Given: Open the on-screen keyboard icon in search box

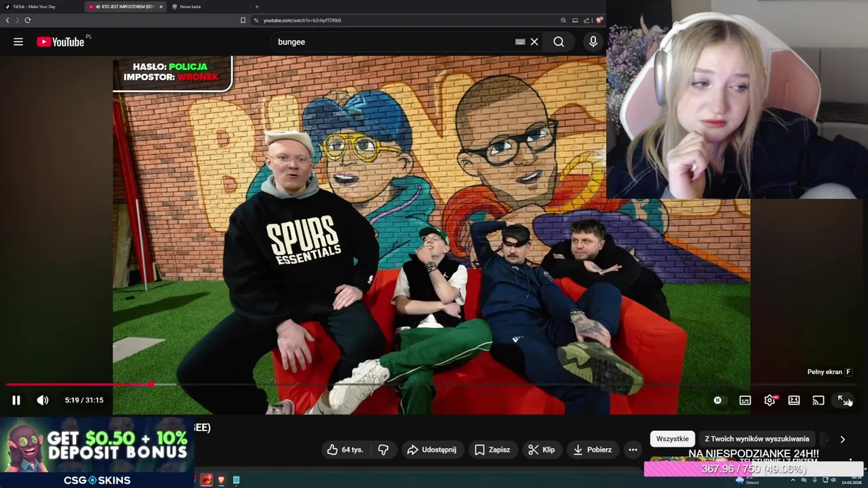Looking at the screenshot, I should [520, 42].
